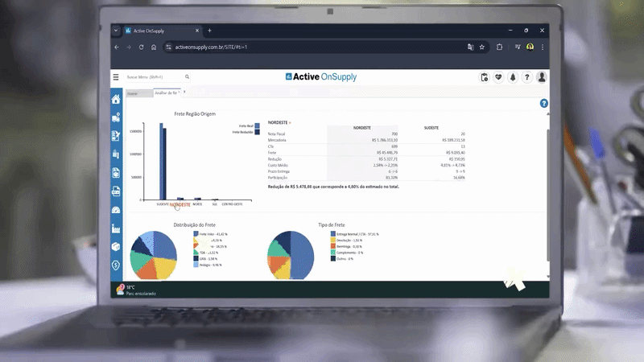The width and height of the screenshot is (644, 362).
Task: Open the user profile avatar icon
Action: [542, 77]
